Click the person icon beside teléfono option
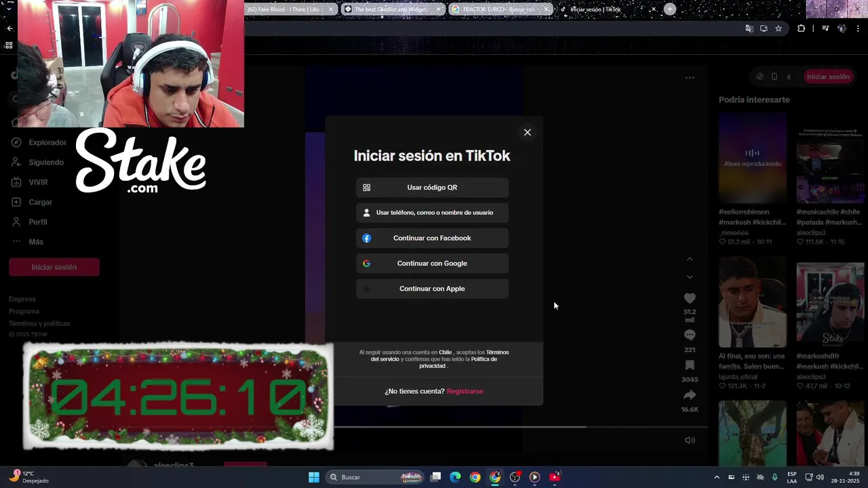The width and height of the screenshot is (868, 488). click(x=367, y=213)
